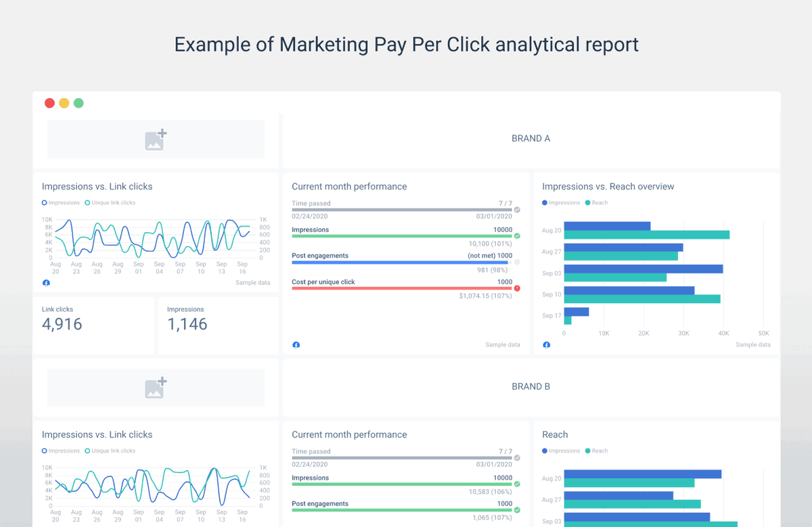Image resolution: width=812 pixels, height=527 pixels.
Task: Click the Facebook icon on Current month performance widget
Action: tap(296, 345)
